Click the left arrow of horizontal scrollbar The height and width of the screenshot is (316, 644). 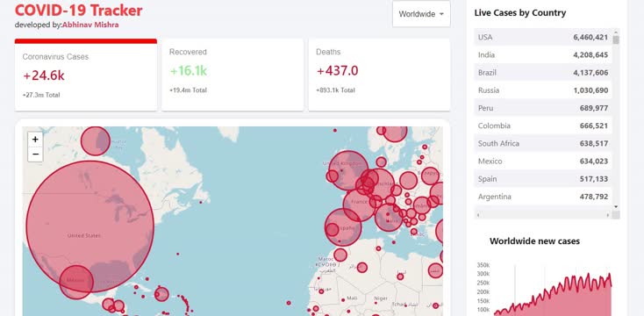tap(478, 215)
